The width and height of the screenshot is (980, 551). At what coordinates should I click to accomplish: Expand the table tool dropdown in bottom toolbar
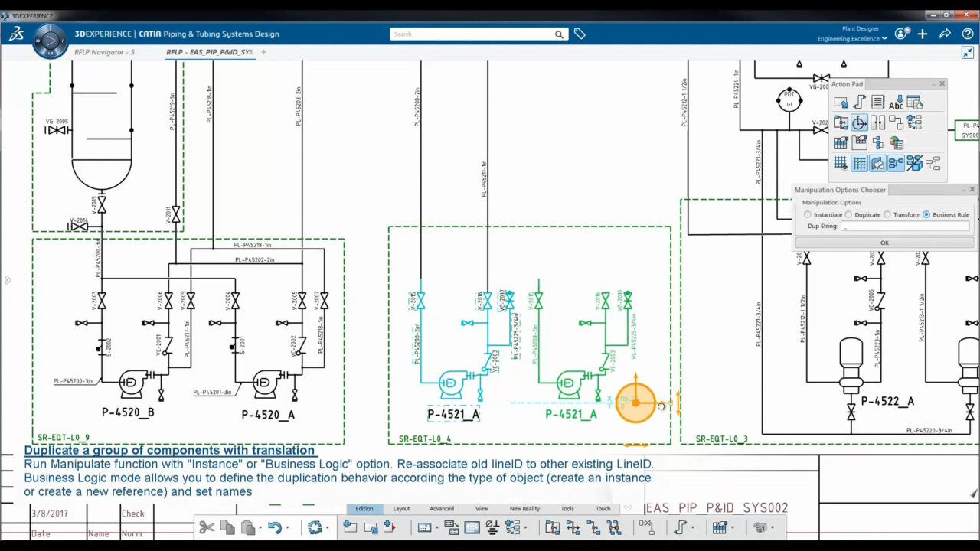(732, 528)
